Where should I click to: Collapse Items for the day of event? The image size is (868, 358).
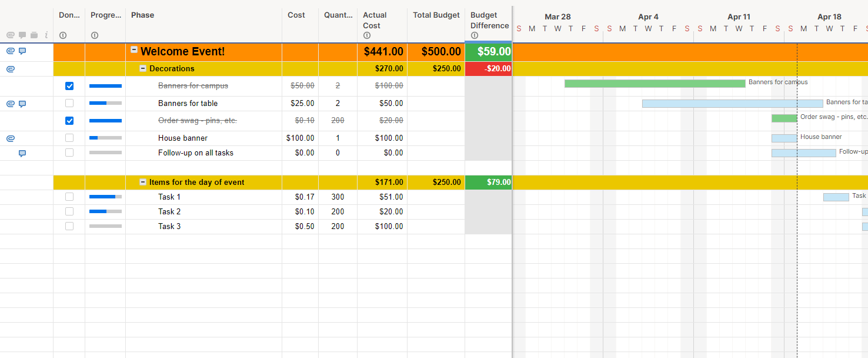click(143, 182)
